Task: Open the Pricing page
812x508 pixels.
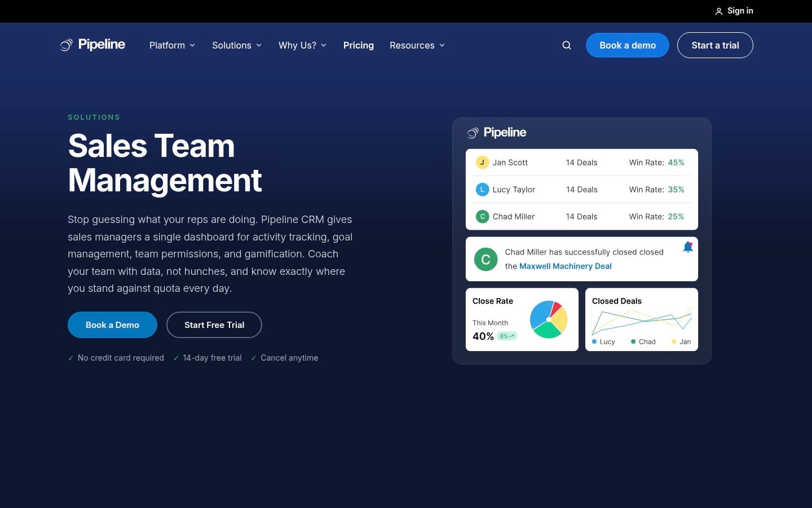Action: (359, 45)
